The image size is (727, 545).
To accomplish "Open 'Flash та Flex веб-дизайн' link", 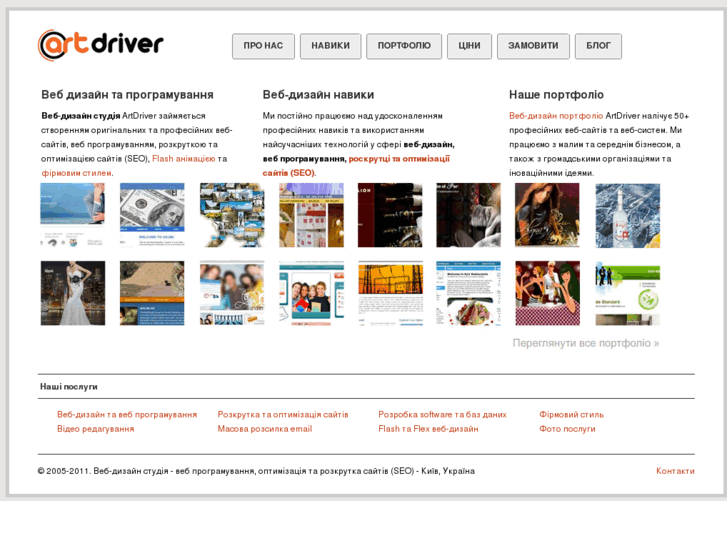I will point(428,429).
